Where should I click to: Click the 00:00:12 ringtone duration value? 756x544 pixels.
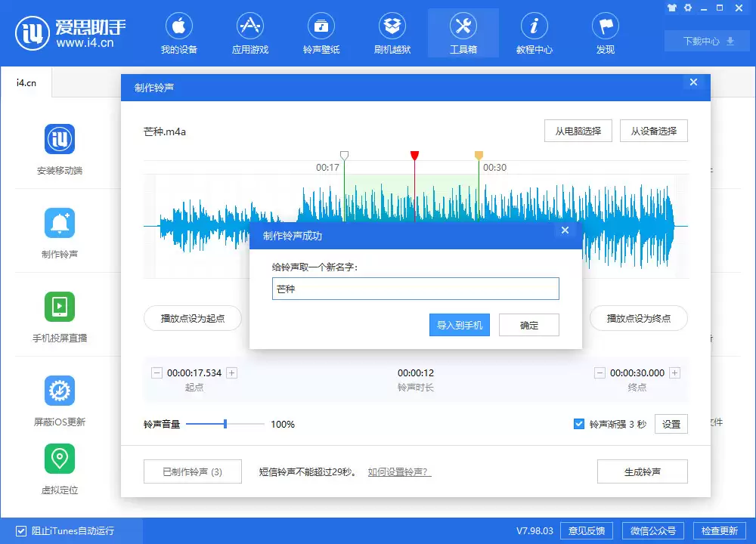tap(416, 373)
